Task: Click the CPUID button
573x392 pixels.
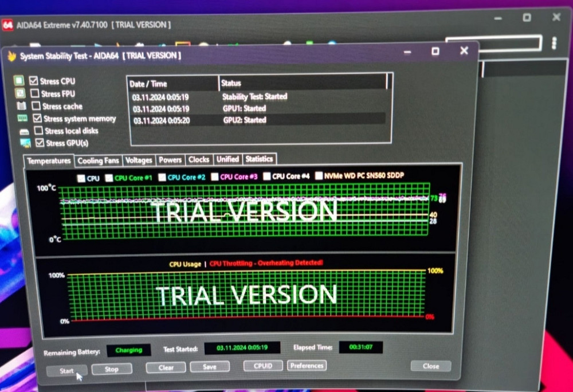Action: point(262,366)
